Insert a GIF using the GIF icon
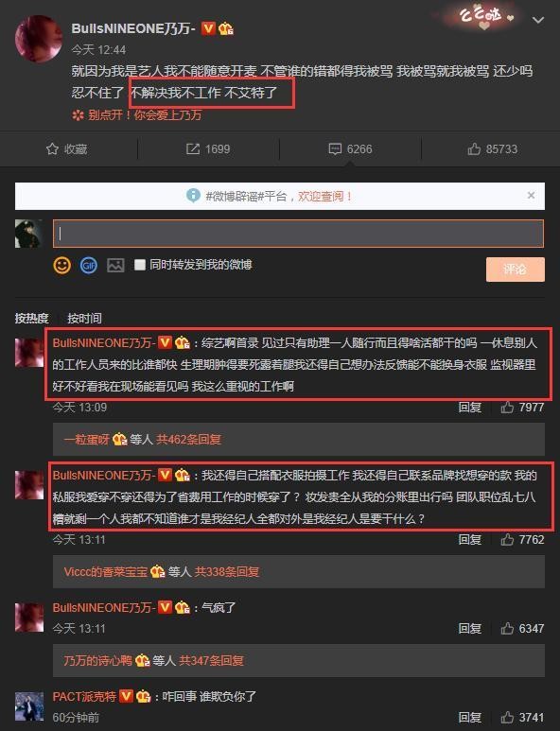This screenshot has width=560, height=731. [89, 266]
